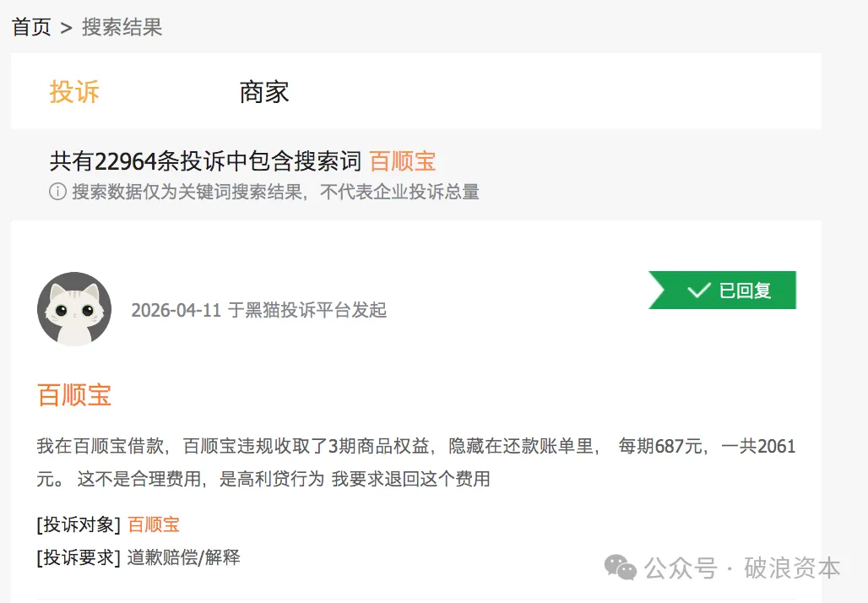
Task: Switch to the 商家 tab
Action: pyautogui.click(x=264, y=91)
